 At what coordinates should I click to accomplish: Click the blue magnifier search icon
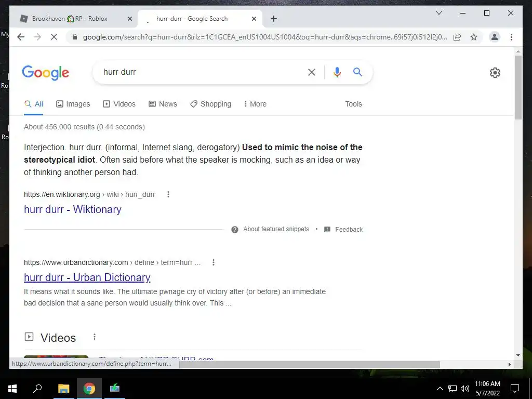pyautogui.click(x=357, y=72)
